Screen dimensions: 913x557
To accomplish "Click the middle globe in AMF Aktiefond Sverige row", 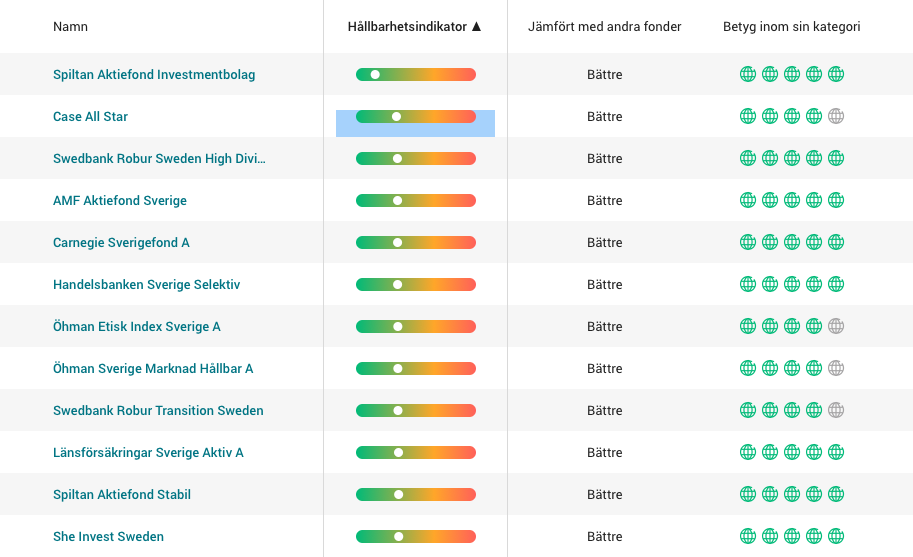I will tap(792, 200).
